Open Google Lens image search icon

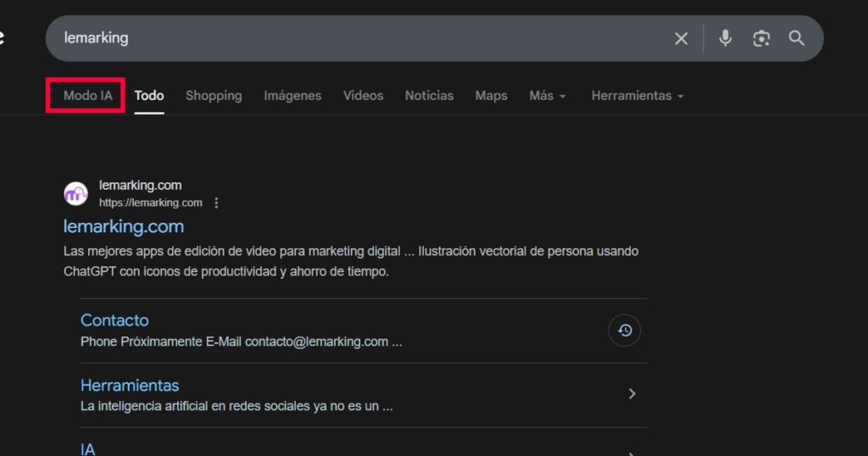(x=761, y=38)
